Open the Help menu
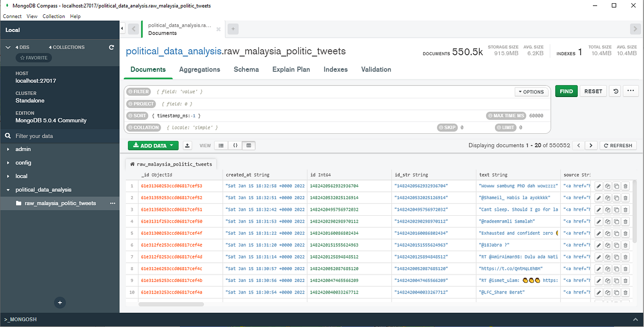Viewport: 644px width, 327px height. (x=75, y=16)
